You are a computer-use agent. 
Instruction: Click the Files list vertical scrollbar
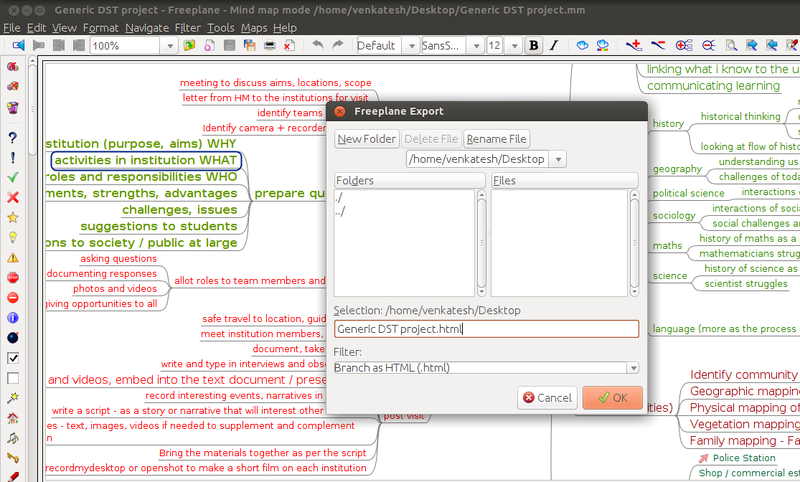634,243
